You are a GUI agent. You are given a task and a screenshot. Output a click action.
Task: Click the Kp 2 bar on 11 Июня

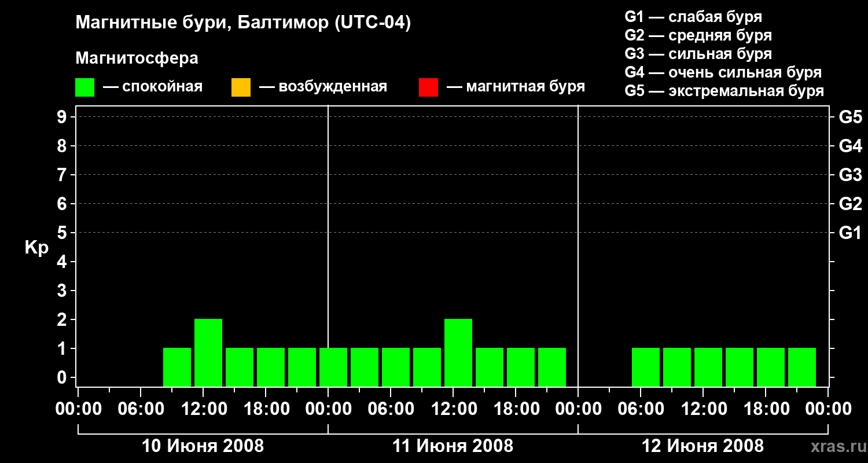[458, 352]
